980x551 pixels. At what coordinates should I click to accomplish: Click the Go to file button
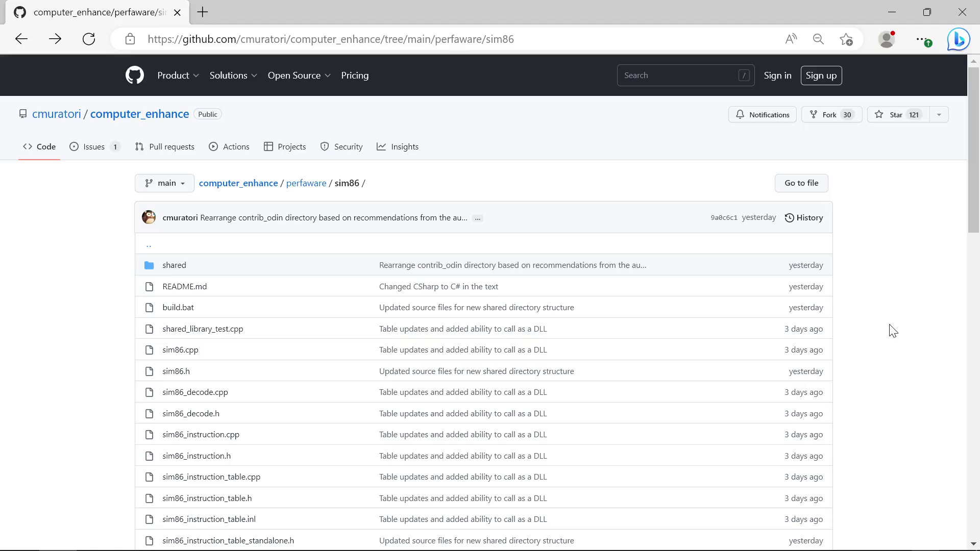point(801,183)
